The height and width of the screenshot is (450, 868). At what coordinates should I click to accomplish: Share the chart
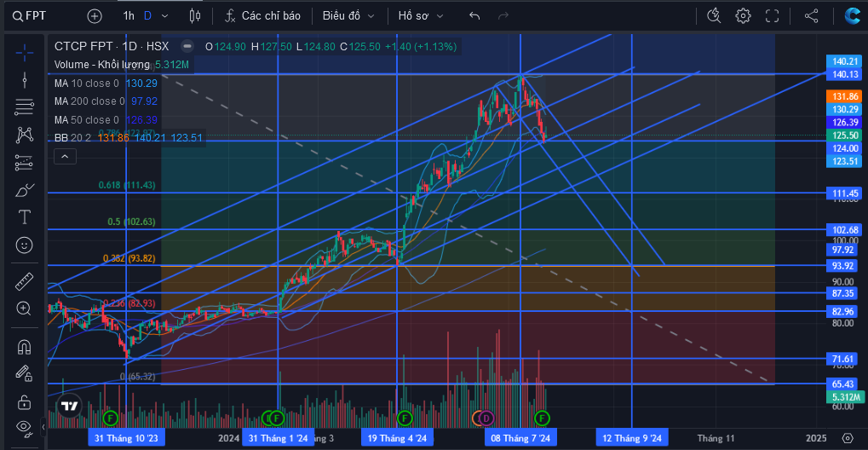coord(811,16)
